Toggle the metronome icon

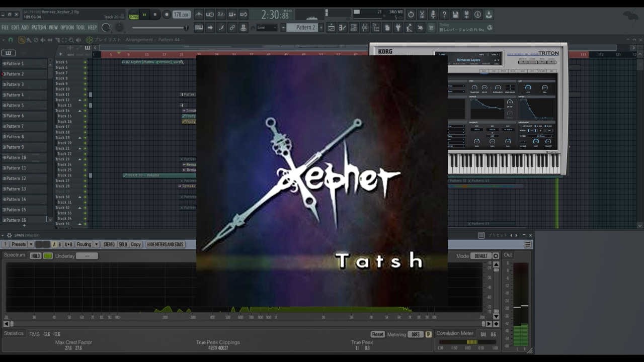(x=199, y=15)
